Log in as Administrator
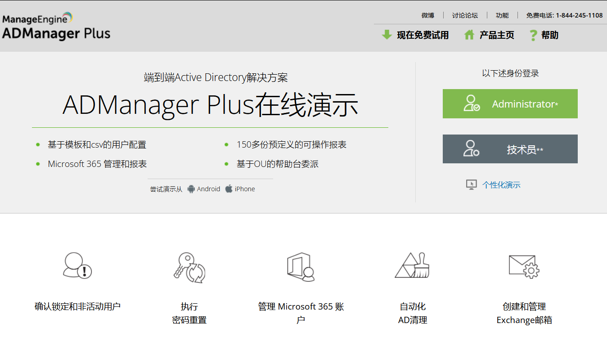Screen dimensions: 607x364 tap(510, 104)
